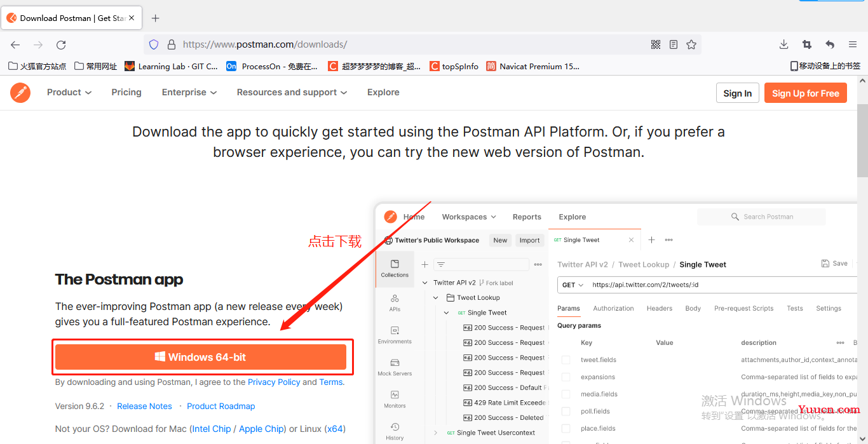
Task: Open the Explore menu item in site header
Action: click(383, 92)
